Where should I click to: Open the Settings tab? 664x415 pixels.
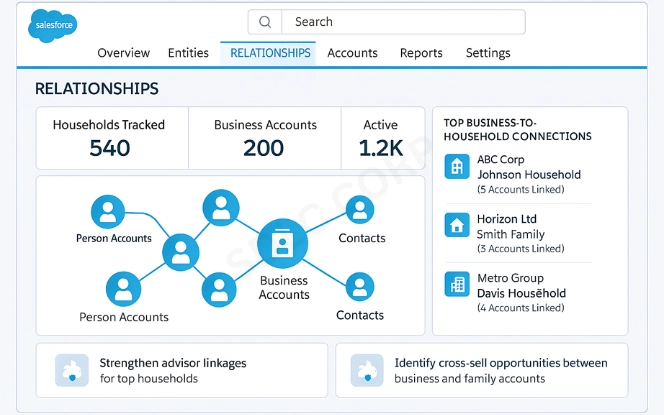pos(488,53)
